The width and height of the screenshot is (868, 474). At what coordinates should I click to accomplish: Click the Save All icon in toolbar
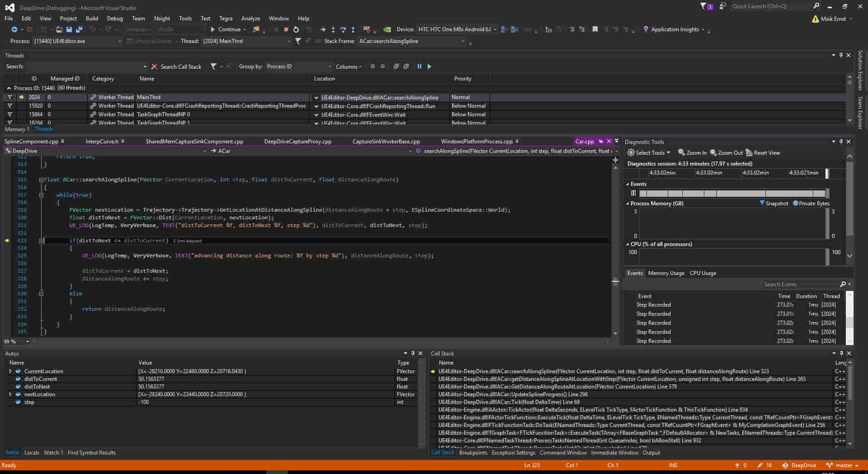pos(79,29)
